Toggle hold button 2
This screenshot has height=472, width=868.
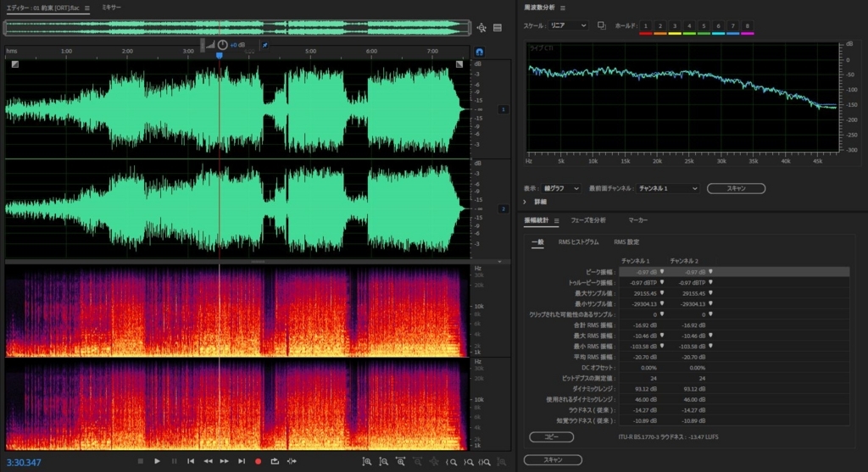(659, 26)
